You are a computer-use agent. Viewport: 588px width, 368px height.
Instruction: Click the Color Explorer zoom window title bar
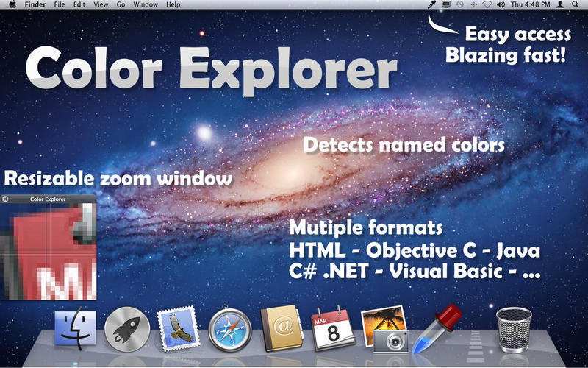click(x=48, y=199)
